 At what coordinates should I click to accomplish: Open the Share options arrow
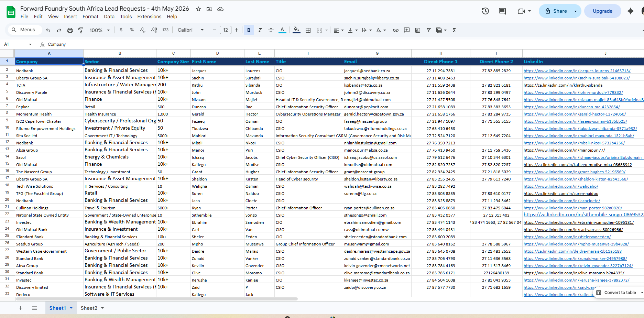[576, 11]
